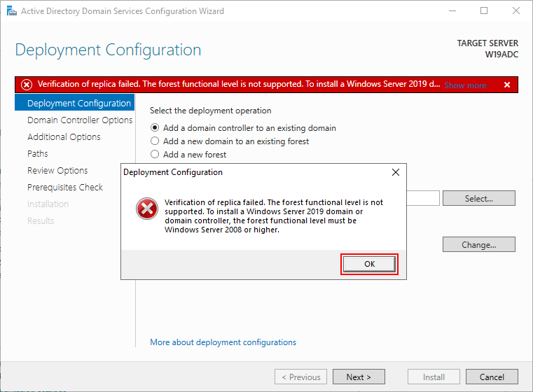Click the Previous button
The width and height of the screenshot is (533, 392).
click(x=300, y=377)
